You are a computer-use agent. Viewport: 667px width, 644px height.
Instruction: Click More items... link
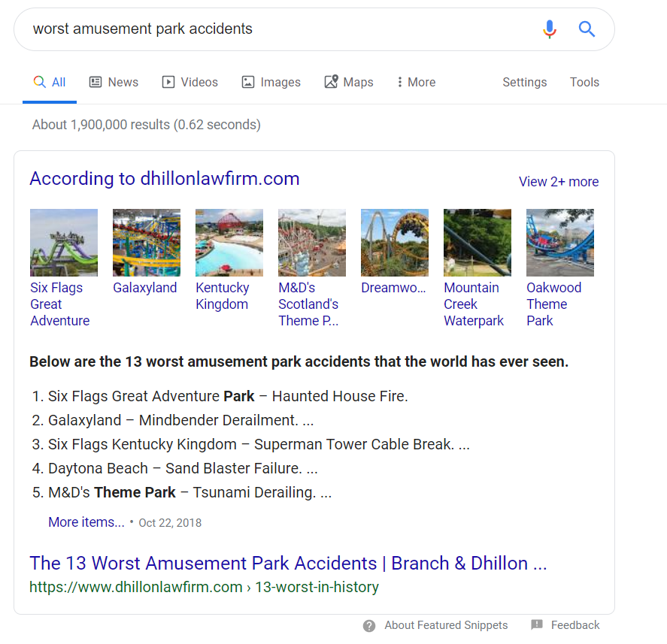point(86,522)
